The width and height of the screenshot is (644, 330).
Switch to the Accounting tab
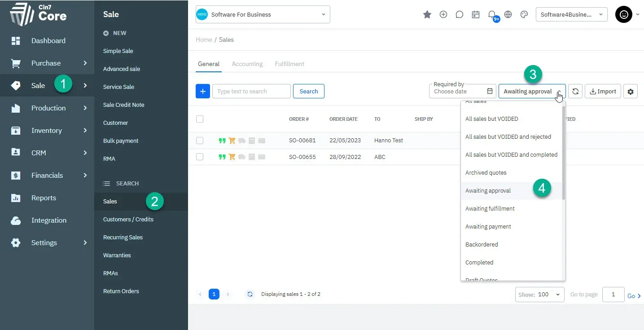(x=247, y=64)
